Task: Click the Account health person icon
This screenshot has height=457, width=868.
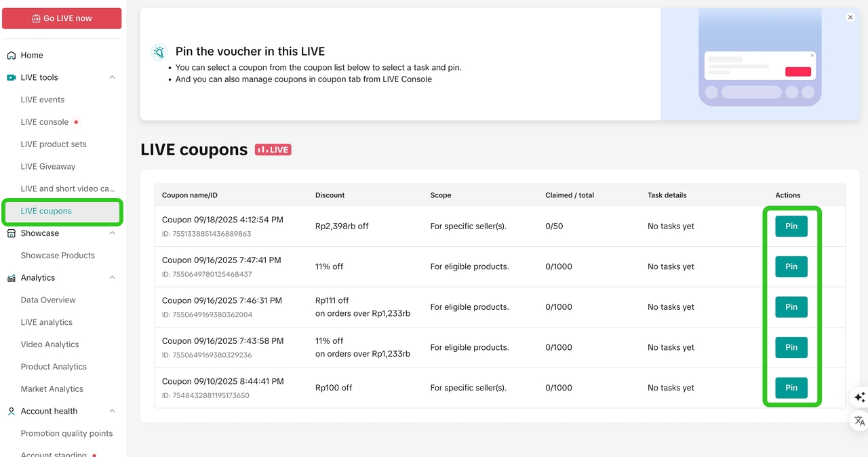Action: point(12,412)
